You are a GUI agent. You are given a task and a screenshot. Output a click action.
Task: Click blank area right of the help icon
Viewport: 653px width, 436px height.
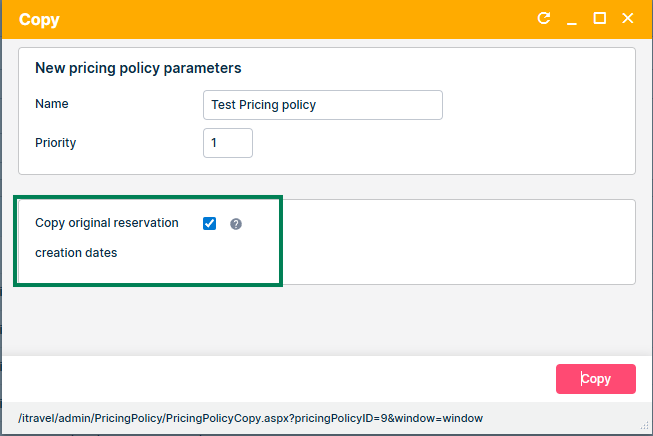[x=450, y=240]
